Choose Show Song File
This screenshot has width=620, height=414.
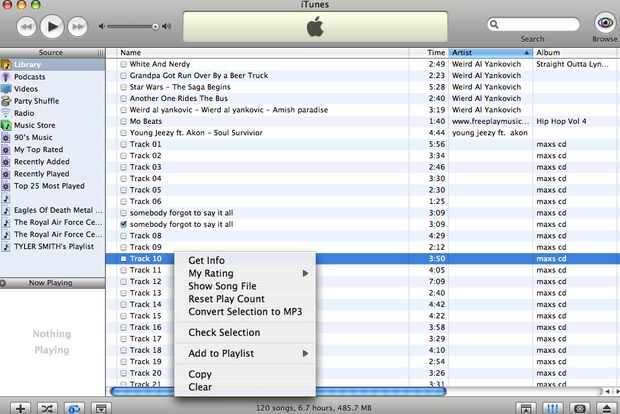(x=245, y=286)
